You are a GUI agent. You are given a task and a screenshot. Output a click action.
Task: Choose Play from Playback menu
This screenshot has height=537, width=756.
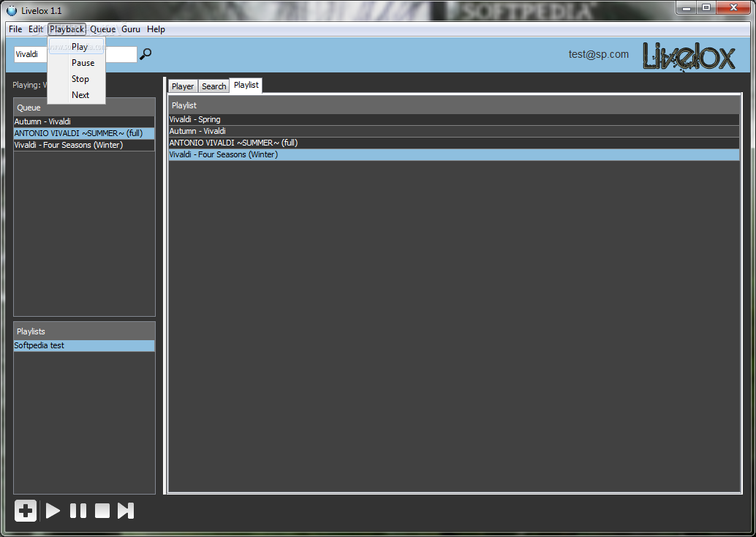(x=77, y=47)
